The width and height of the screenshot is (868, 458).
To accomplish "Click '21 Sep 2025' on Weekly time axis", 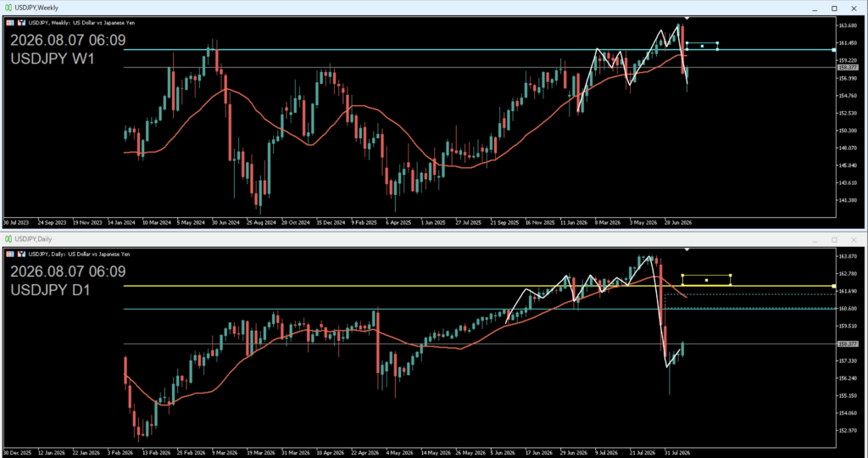I will point(504,222).
